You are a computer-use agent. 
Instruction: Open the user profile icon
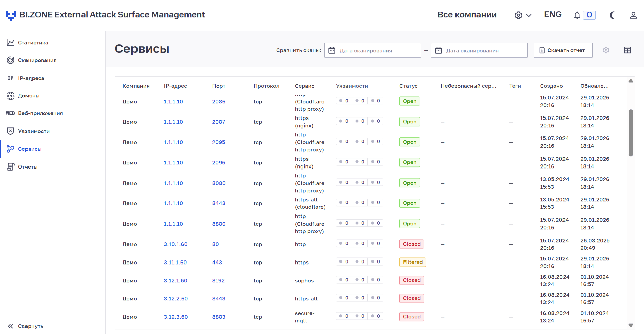tap(633, 15)
